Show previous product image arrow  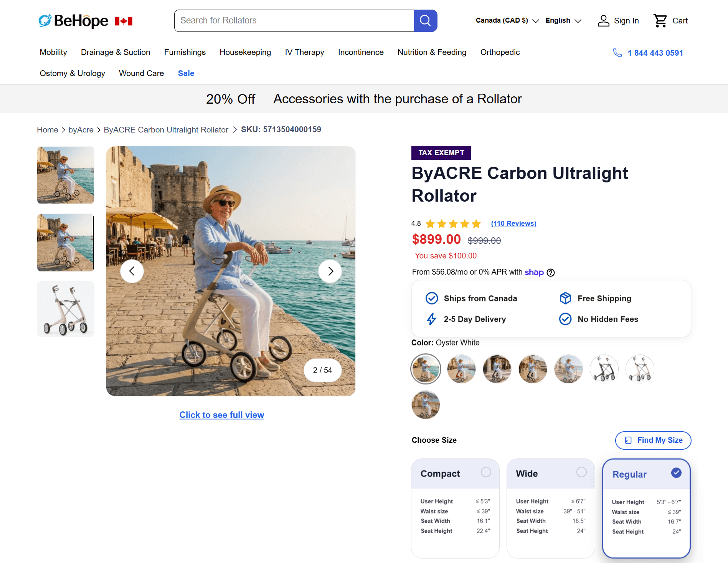click(x=132, y=271)
